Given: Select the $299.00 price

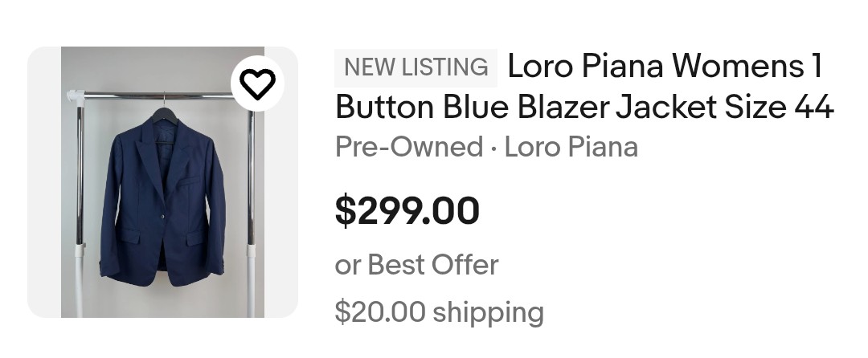Looking at the screenshot, I should 407,210.
